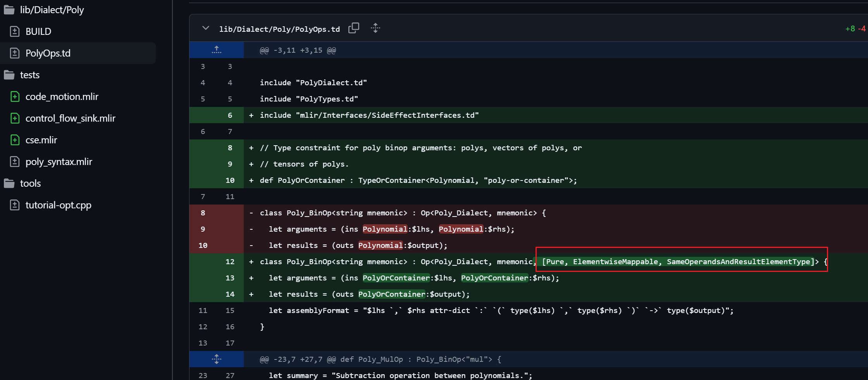Click the lib/Dialect/Poly/PolyOps.td header link
Image resolution: width=868 pixels, height=380 pixels.
click(x=279, y=29)
